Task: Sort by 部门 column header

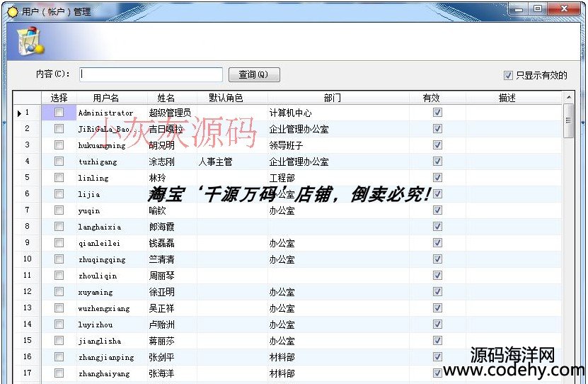Action: (x=332, y=98)
